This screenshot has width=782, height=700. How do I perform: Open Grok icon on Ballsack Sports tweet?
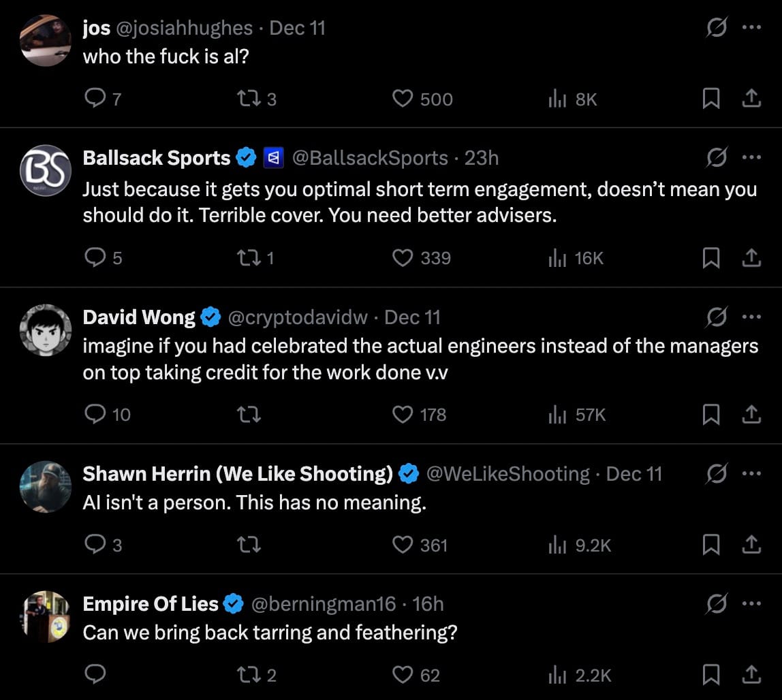tap(716, 158)
